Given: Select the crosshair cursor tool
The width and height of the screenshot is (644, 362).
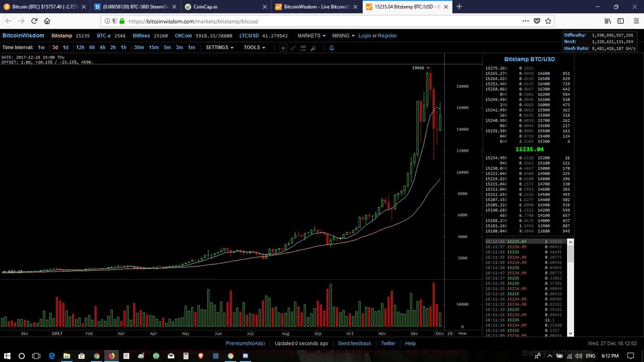Looking at the screenshot, I should click(283, 48).
